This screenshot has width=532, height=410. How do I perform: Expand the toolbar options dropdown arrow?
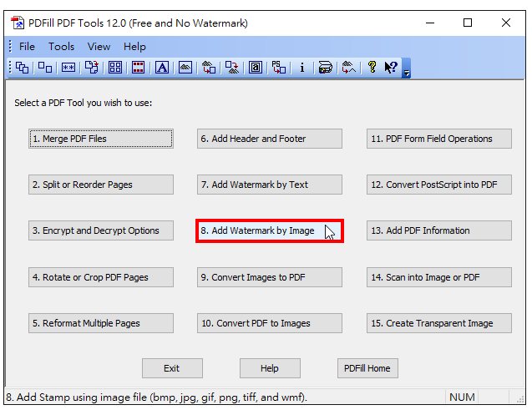[406, 68]
